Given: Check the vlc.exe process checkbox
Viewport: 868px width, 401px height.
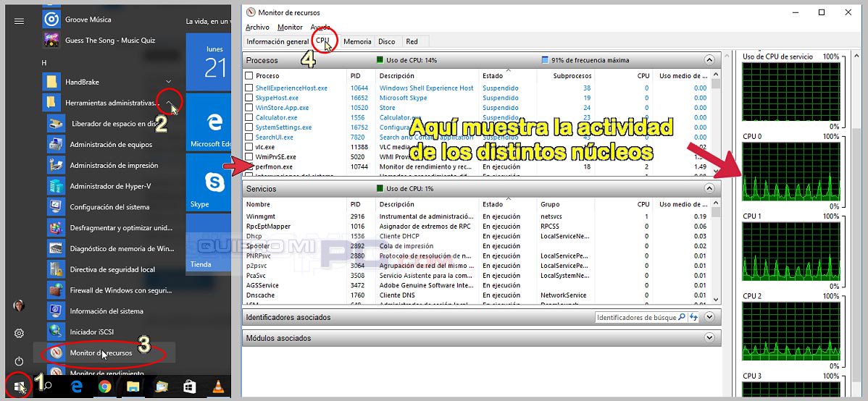Looking at the screenshot, I should (249, 147).
